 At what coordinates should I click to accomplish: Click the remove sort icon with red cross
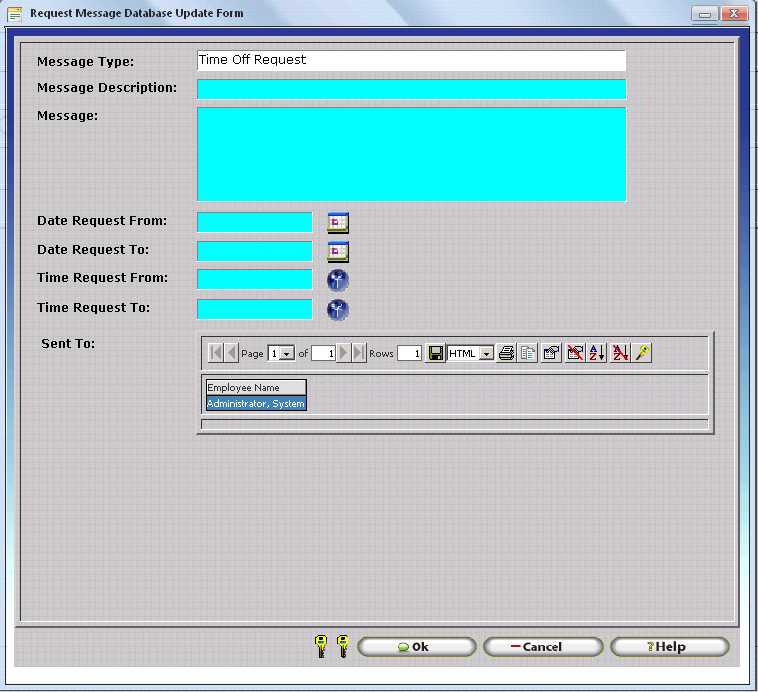(620, 353)
